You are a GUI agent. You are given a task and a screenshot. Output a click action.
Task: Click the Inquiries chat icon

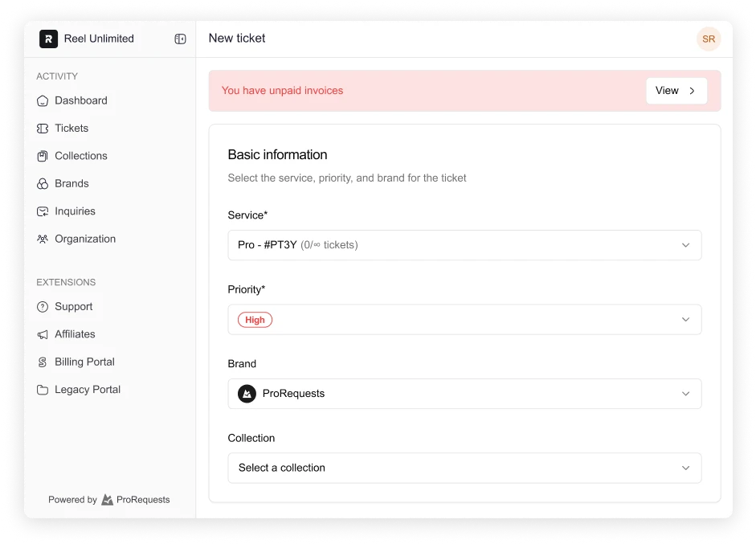[x=43, y=211]
